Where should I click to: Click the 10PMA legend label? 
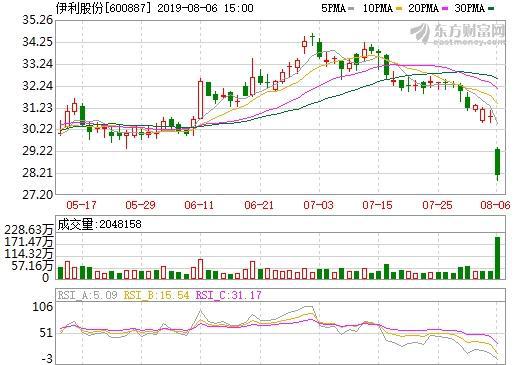click(378, 8)
